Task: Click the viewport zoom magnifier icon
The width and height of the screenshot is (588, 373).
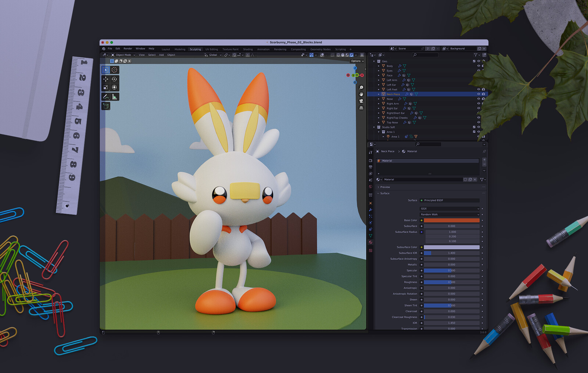Action: (x=361, y=87)
